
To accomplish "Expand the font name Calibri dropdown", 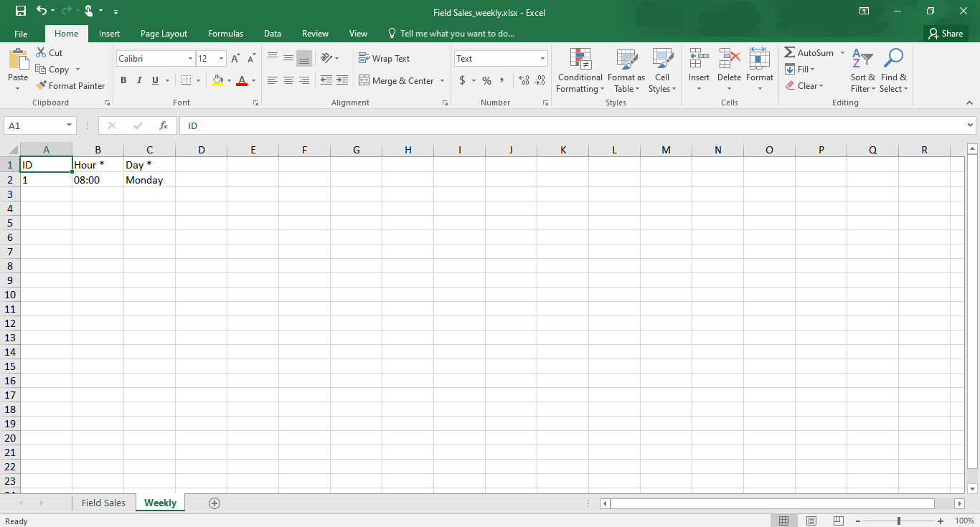I will pos(190,59).
